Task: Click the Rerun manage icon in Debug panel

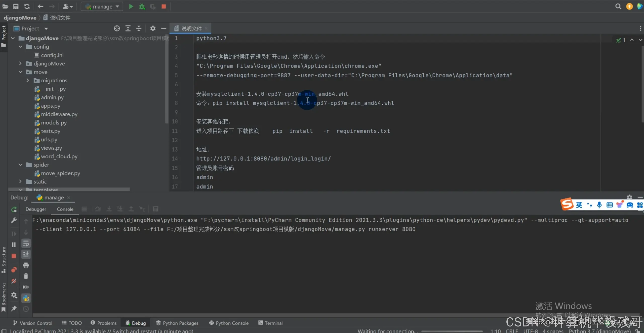Action: tap(14, 209)
